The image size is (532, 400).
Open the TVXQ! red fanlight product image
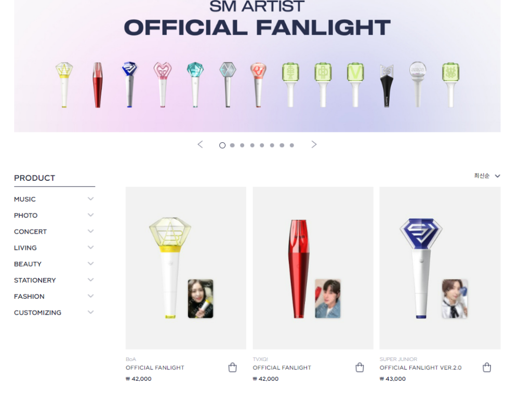coord(313,268)
